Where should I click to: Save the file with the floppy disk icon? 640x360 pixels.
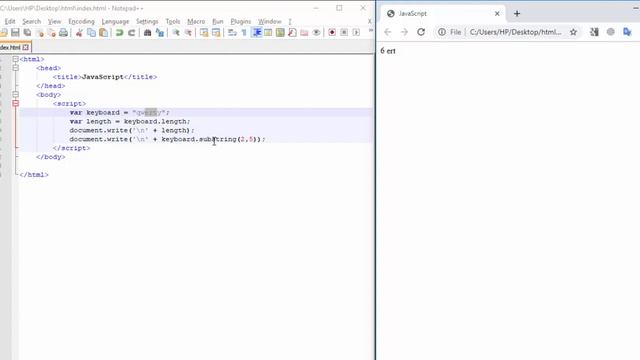pyautogui.click(x=15, y=33)
